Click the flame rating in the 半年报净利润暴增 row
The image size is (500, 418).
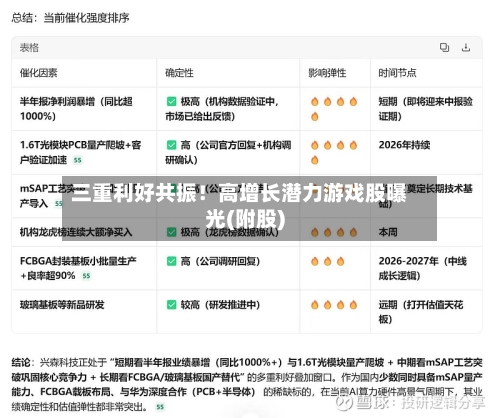pyautogui.click(x=334, y=109)
